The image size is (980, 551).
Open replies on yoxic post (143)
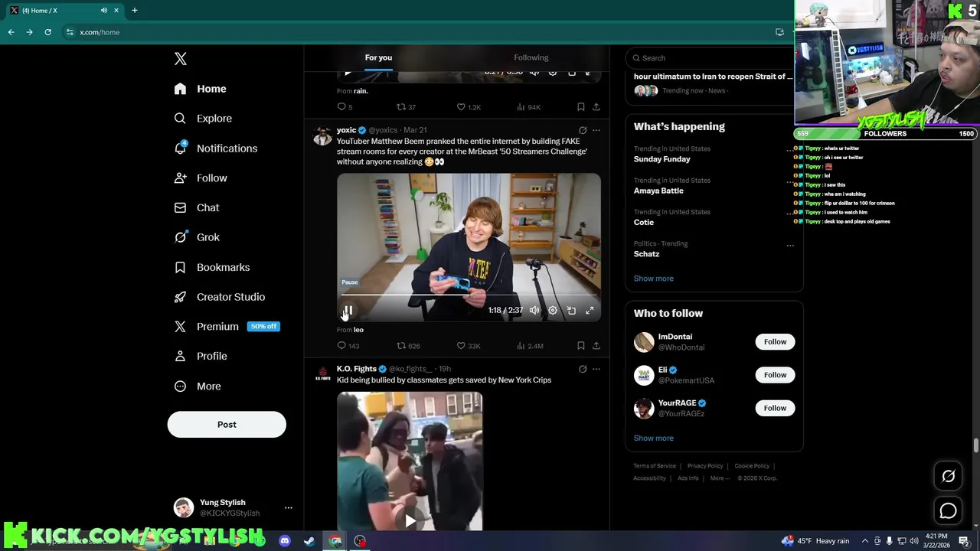point(348,346)
